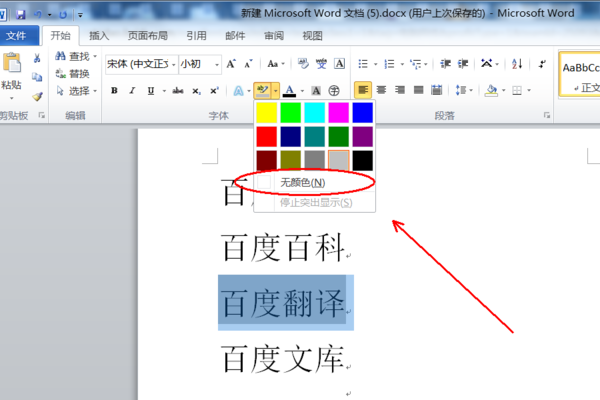The height and width of the screenshot is (400, 600).
Task: Open the File tab
Action: click(18, 36)
